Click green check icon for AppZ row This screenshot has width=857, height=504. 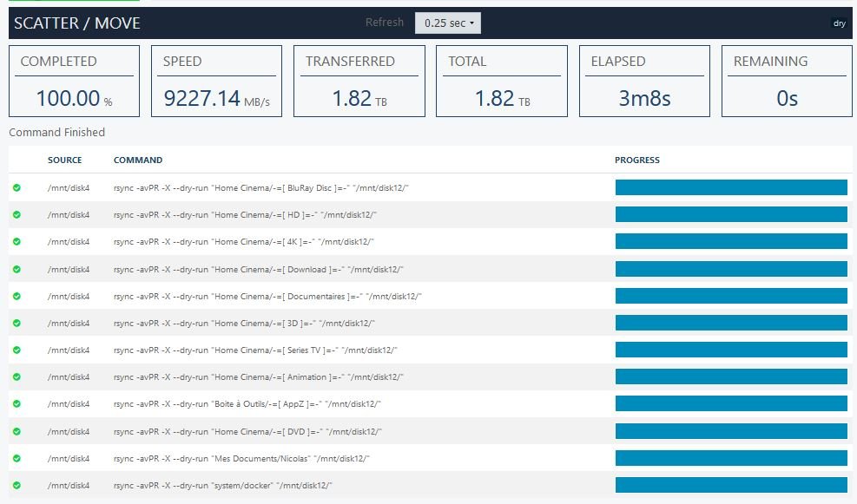coord(17,403)
